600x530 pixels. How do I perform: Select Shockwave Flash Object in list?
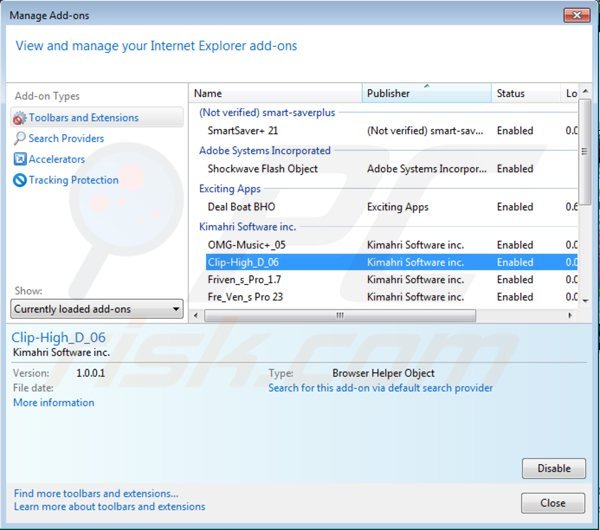tap(262, 169)
